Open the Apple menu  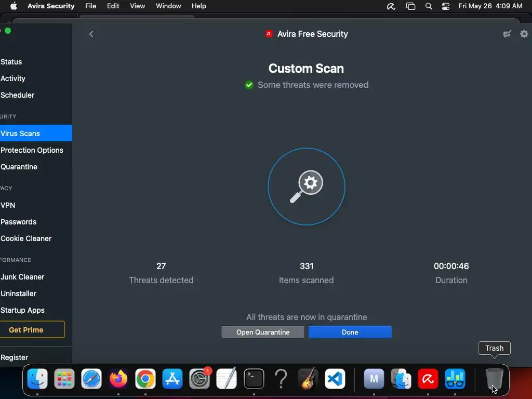pos(14,6)
